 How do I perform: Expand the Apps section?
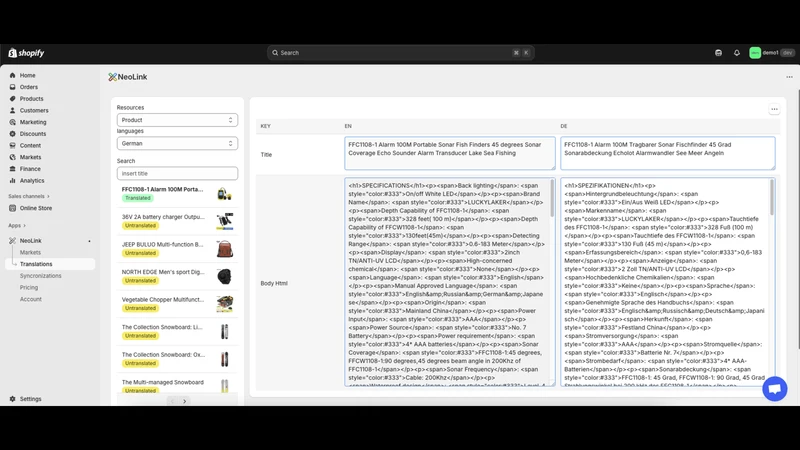pyautogui.click(x=17, y=226)
